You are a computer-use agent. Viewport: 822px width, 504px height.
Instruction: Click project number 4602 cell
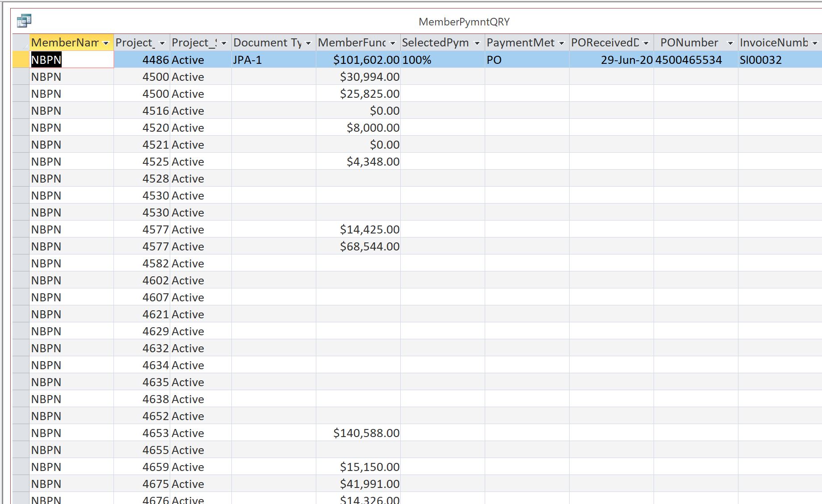coord(142,280)
